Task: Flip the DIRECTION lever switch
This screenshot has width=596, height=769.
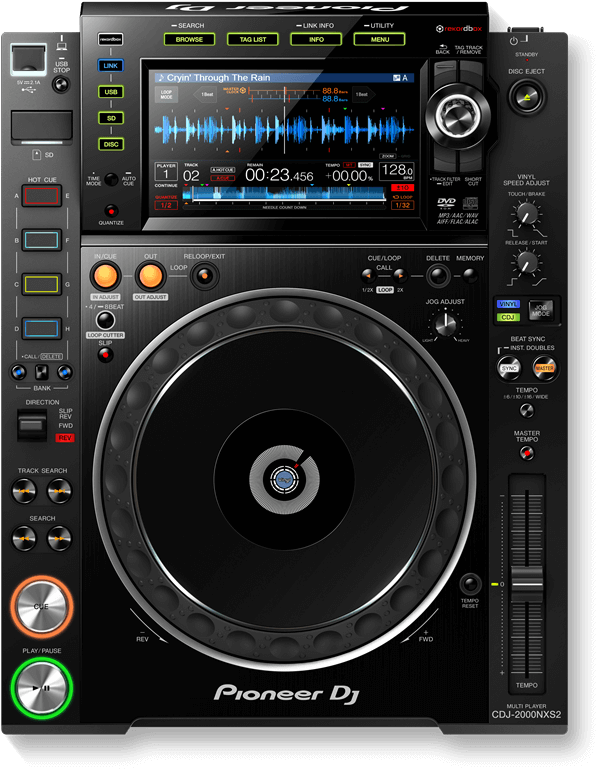Action: 31,425
